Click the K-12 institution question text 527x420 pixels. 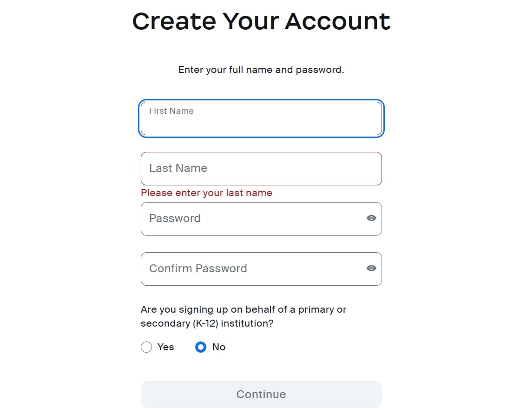(x=244, y=316)
